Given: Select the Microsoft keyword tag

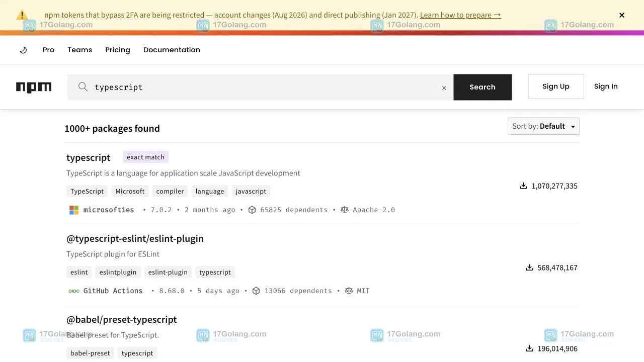Looking at the screenshot, I should click(130, 191).
